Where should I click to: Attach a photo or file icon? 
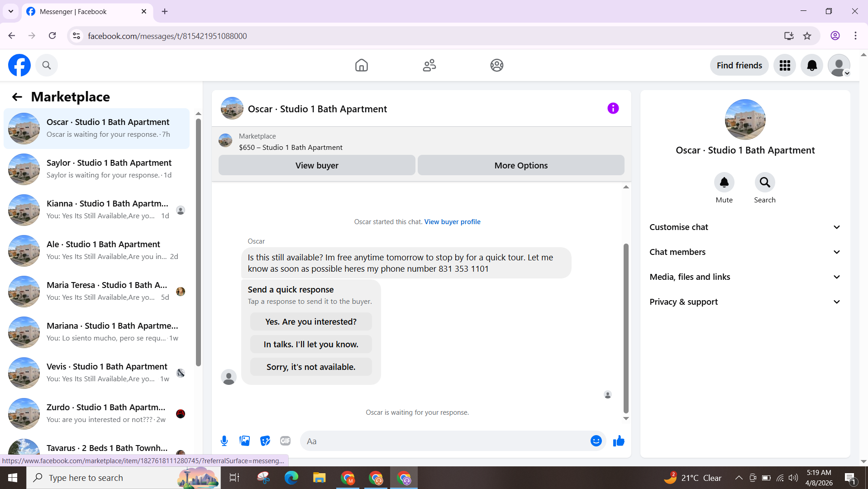pyautogui.click(x=244, y=441)
